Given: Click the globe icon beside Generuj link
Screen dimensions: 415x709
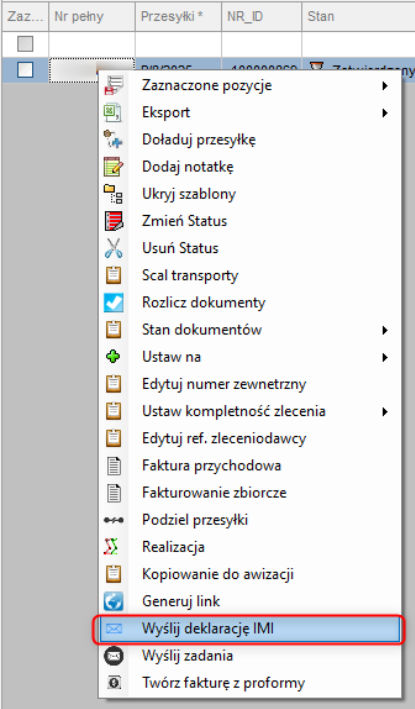Looking at the screenshot, I should 113,601.
